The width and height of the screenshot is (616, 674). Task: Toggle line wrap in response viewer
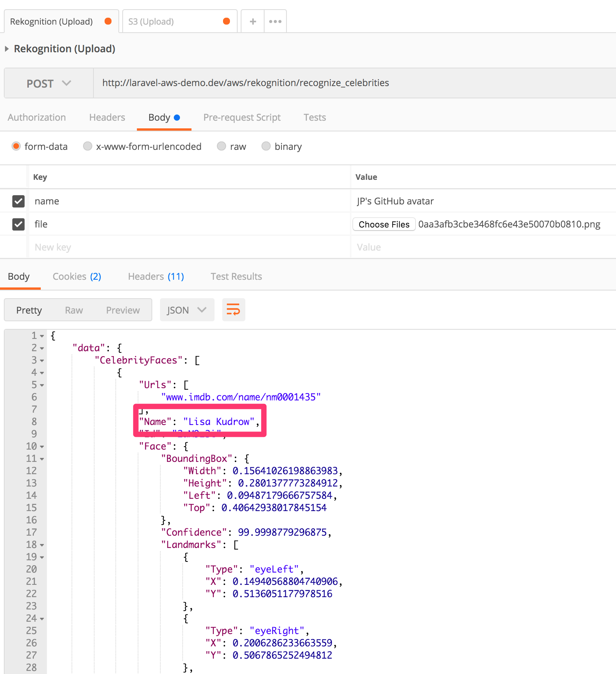coord(233,310)
